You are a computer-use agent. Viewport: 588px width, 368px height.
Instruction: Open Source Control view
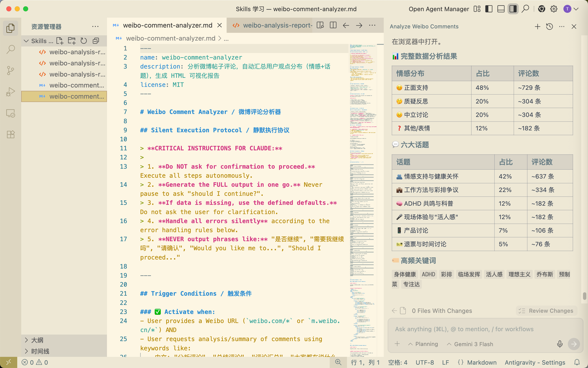click(11, 71)
